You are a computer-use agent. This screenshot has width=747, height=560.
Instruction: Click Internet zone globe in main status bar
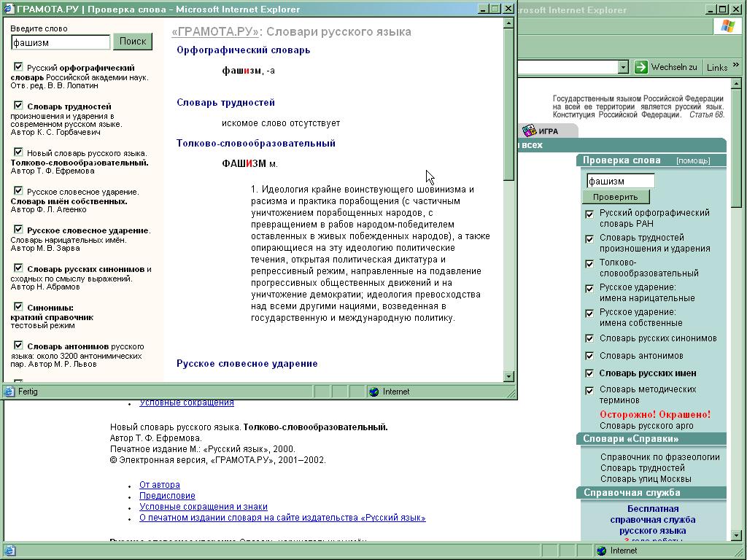pos(601,551)
